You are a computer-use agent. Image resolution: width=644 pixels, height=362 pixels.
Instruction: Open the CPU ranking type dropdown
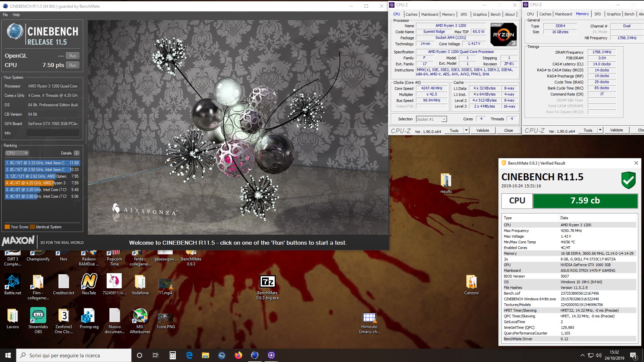[17, 153]
